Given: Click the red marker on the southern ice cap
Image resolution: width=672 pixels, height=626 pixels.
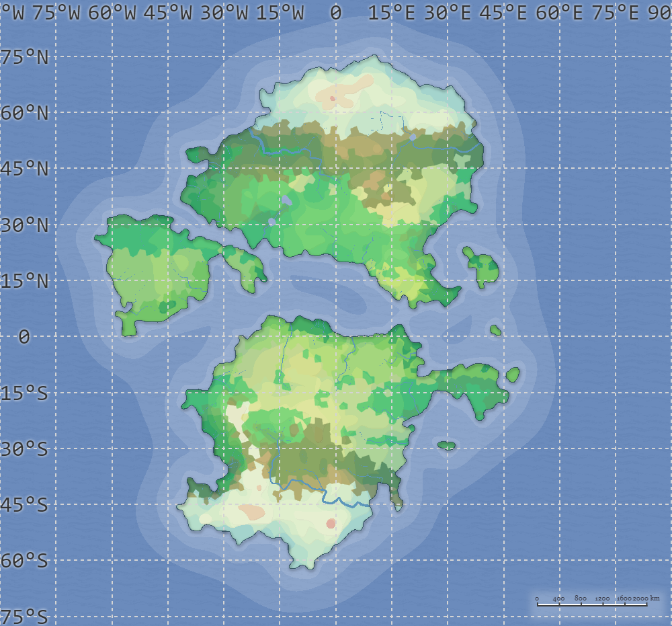Looking at the screenshot, I should 331,523.
